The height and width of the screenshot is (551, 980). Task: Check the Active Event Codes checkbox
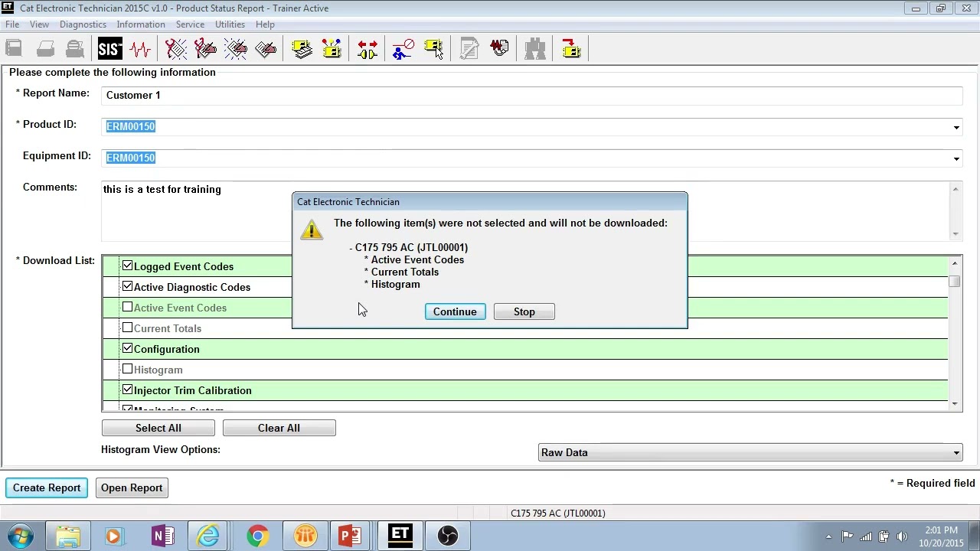pos(127,307)
